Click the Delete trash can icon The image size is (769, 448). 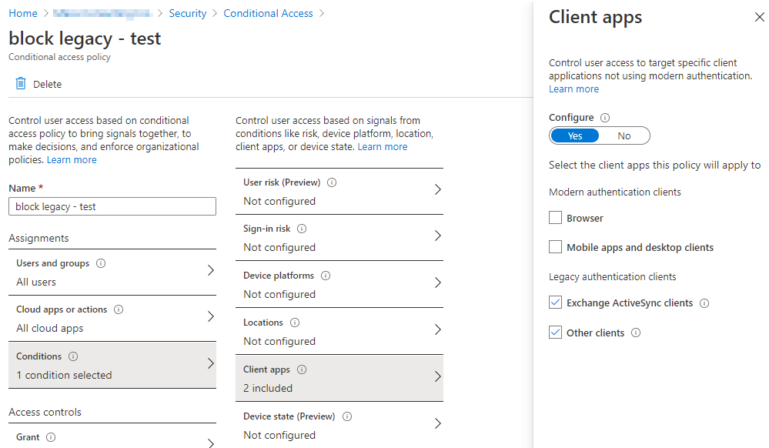(x=21, y=83)
